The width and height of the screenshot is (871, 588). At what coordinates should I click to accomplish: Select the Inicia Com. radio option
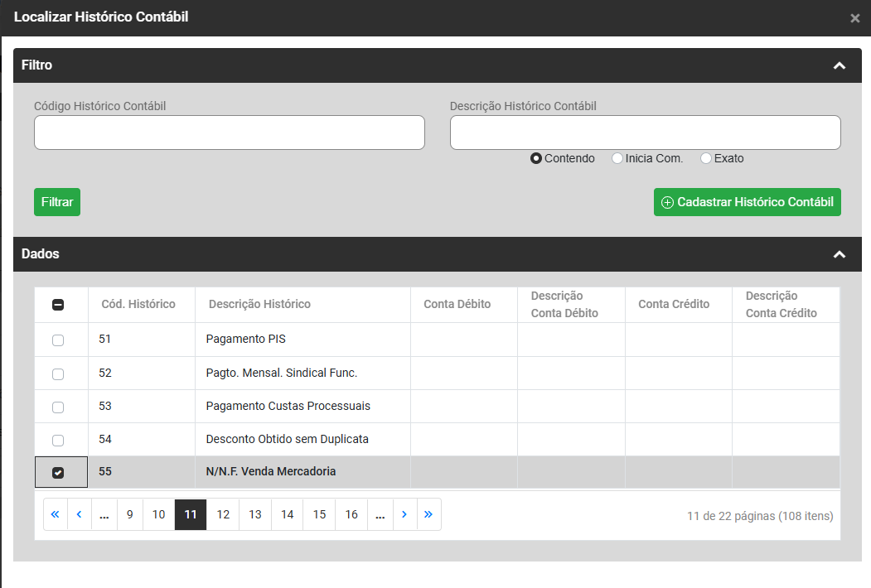tap(617, 158)
